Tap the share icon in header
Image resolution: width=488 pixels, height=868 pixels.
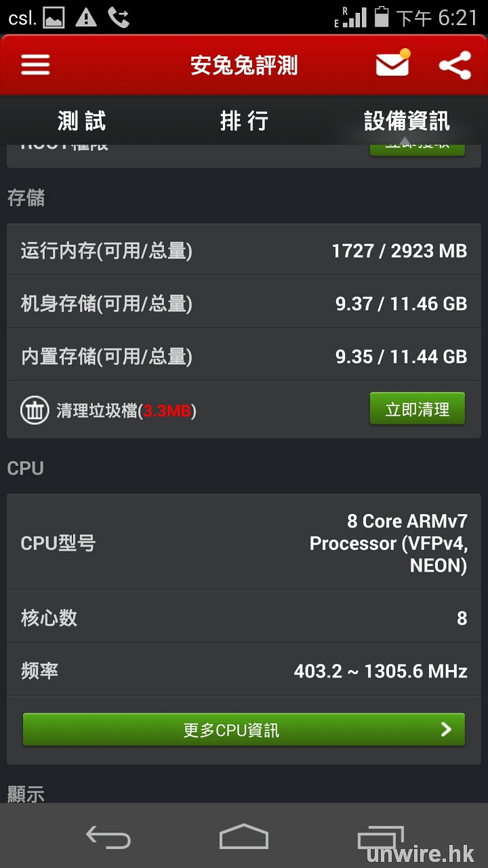[455, 65]
